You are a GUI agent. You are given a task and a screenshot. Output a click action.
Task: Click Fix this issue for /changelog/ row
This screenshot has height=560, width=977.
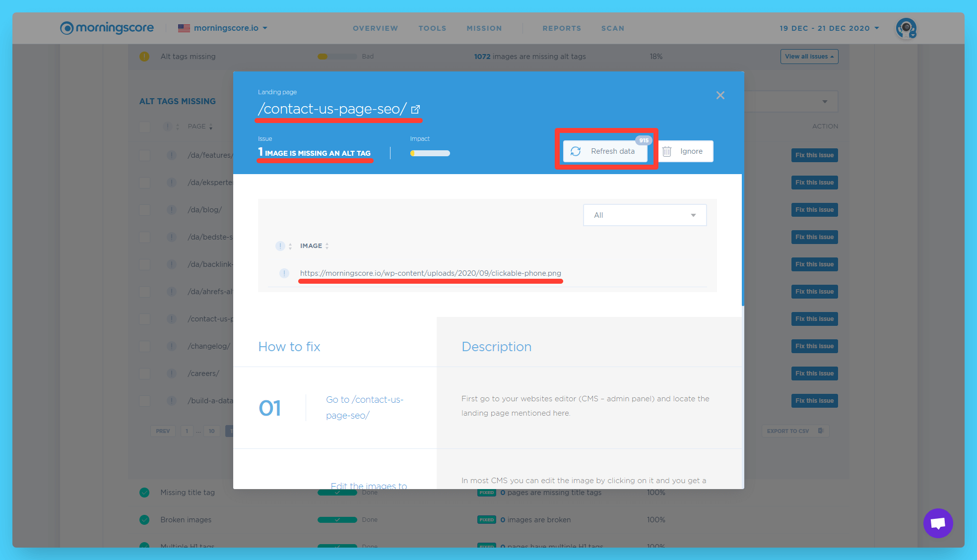[814, 346]
